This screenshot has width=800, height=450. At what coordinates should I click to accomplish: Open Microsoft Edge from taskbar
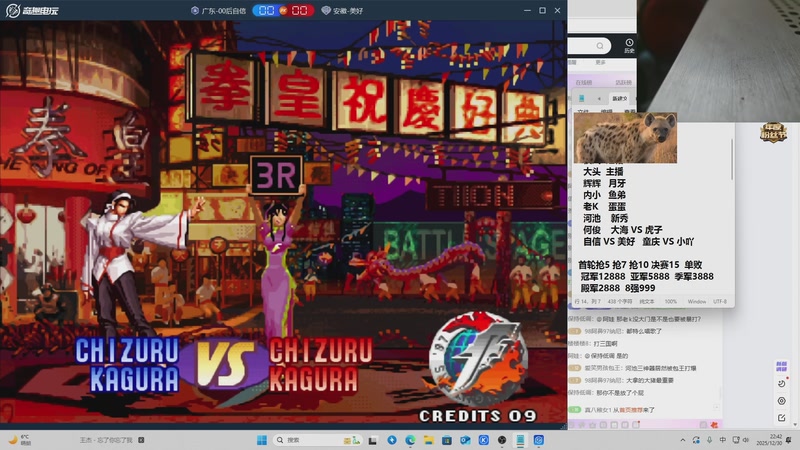[x=410, y=440]
